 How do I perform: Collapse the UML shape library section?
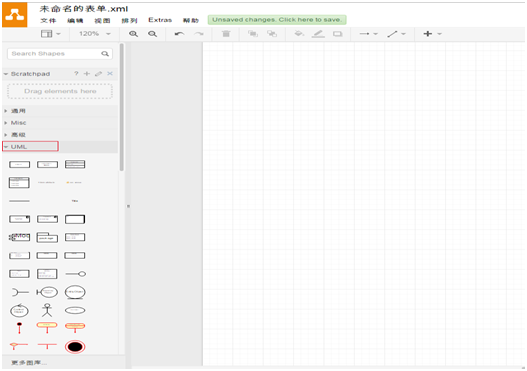[x=31, y=147]
